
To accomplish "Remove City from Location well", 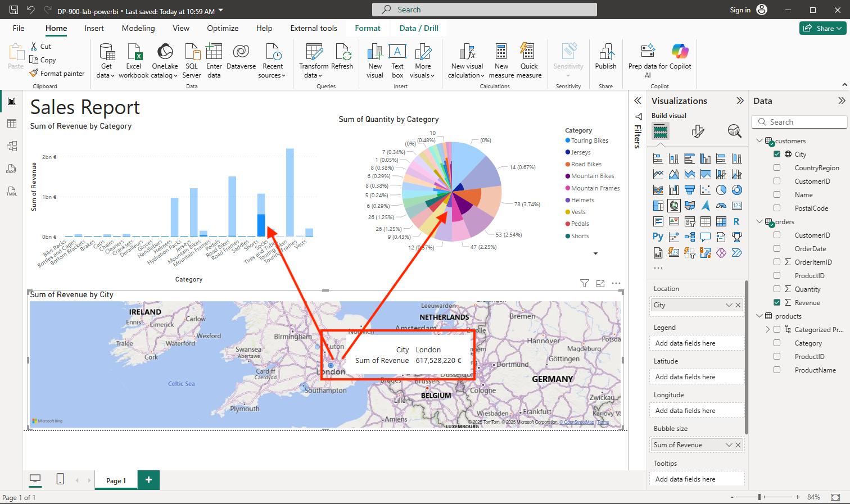I will (x=738, y=305).
